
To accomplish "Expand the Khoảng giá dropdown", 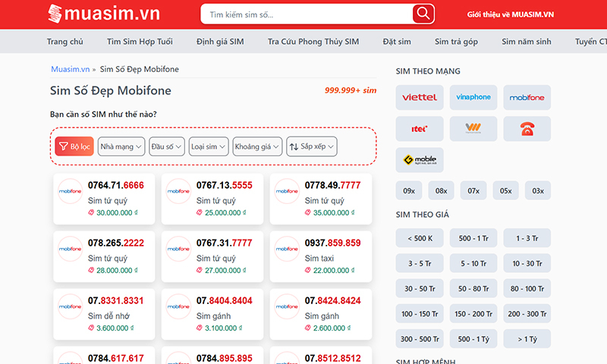I will [257, 146].
